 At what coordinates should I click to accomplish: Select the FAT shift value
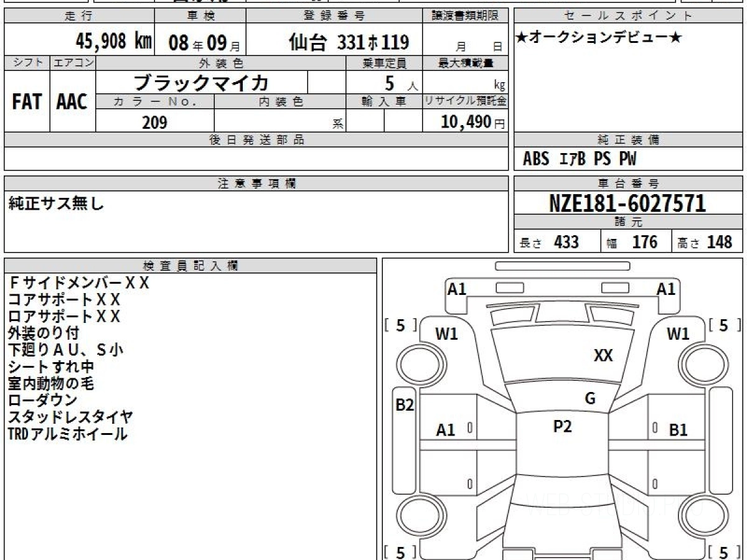point(27,101)
